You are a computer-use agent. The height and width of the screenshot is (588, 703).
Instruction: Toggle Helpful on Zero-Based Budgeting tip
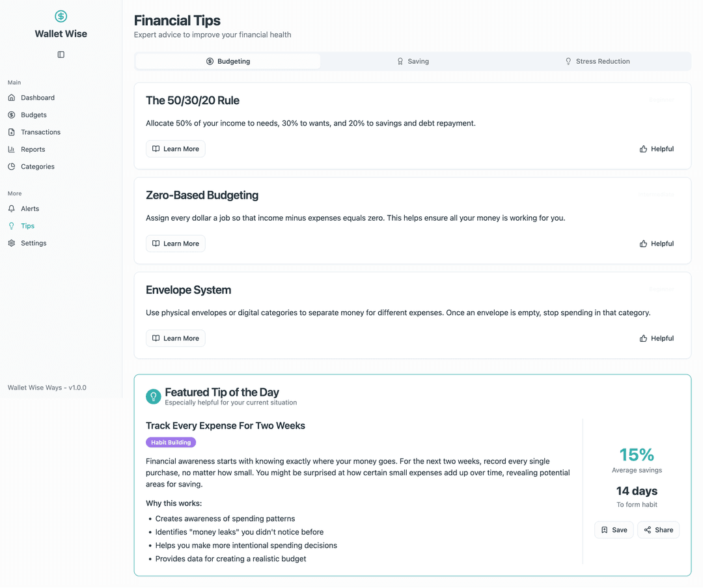656,243
